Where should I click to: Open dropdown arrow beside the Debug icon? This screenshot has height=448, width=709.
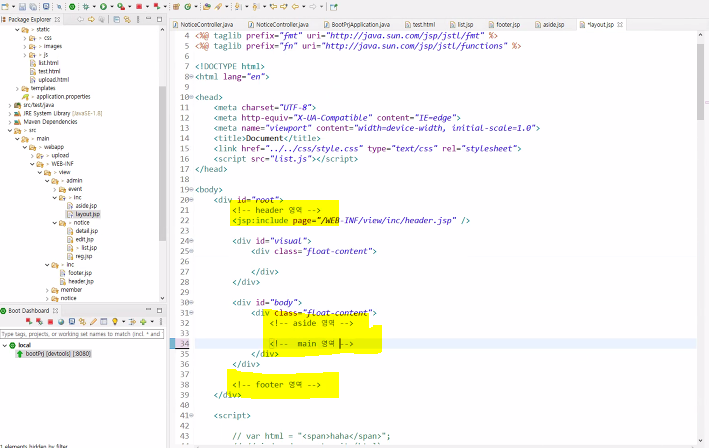[94, 7]
